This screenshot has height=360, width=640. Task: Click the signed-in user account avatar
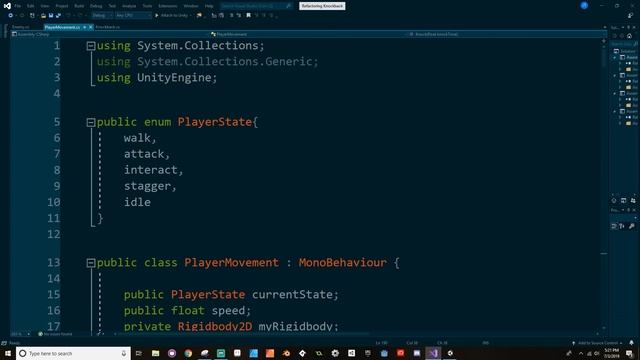coord(584,6)
